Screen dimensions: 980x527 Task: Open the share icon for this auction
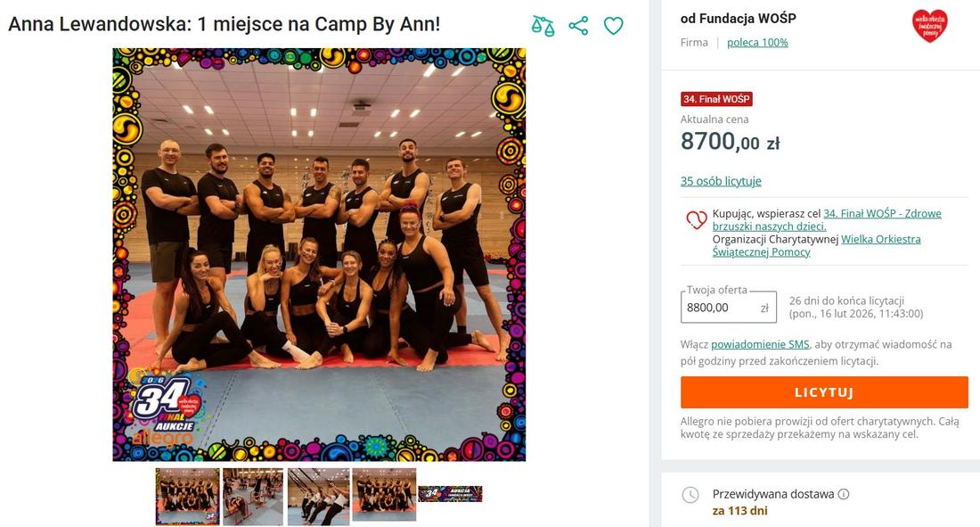[579, 26]
